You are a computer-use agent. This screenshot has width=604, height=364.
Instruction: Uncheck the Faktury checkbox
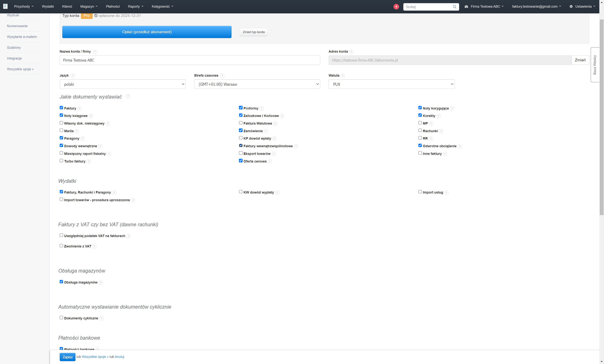[61, 108]
